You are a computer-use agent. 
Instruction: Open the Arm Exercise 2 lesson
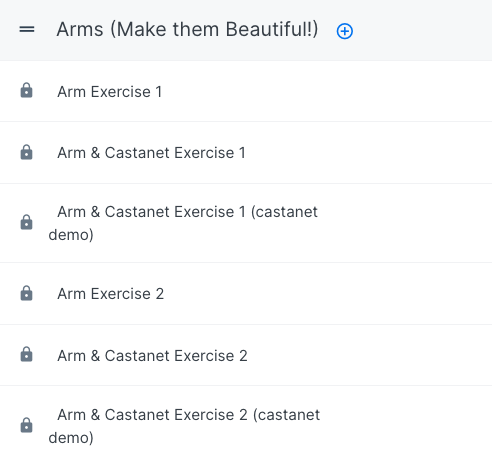click(x=111, y=294)
